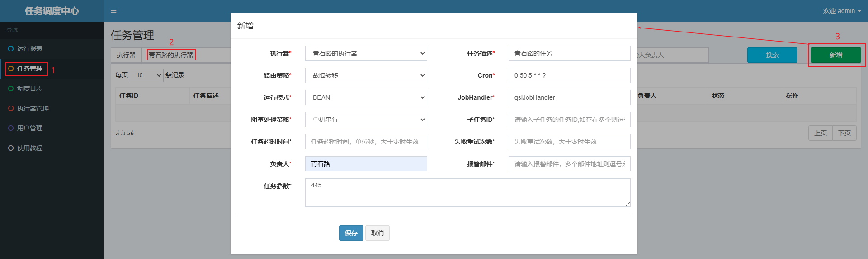Click the 子任务ID input field

click(570, 120)
